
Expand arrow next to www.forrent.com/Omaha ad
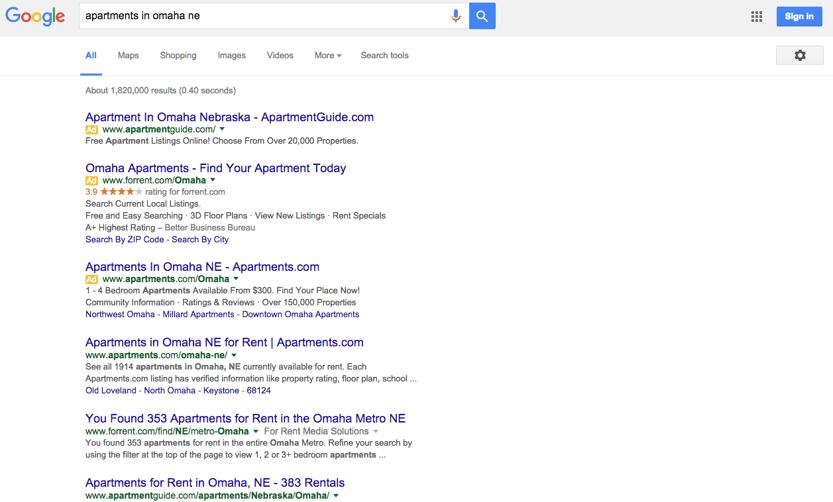click(212, 180)
